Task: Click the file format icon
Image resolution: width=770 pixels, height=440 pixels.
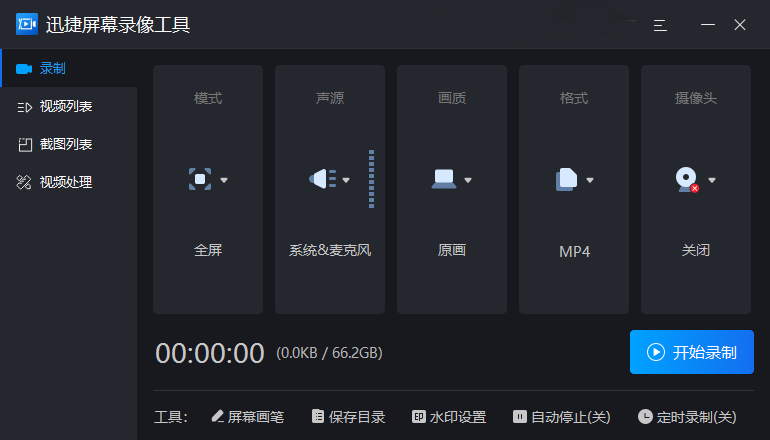Action: click(x=566, y=179)
